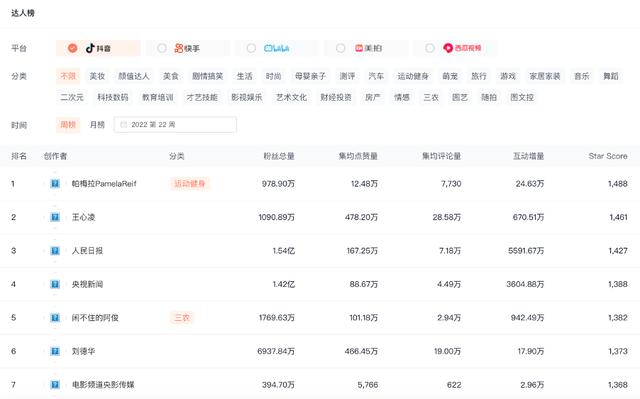Open creator 王心凌's name link
The width and height of the screenshot is (640, 399).
point(83,217)
